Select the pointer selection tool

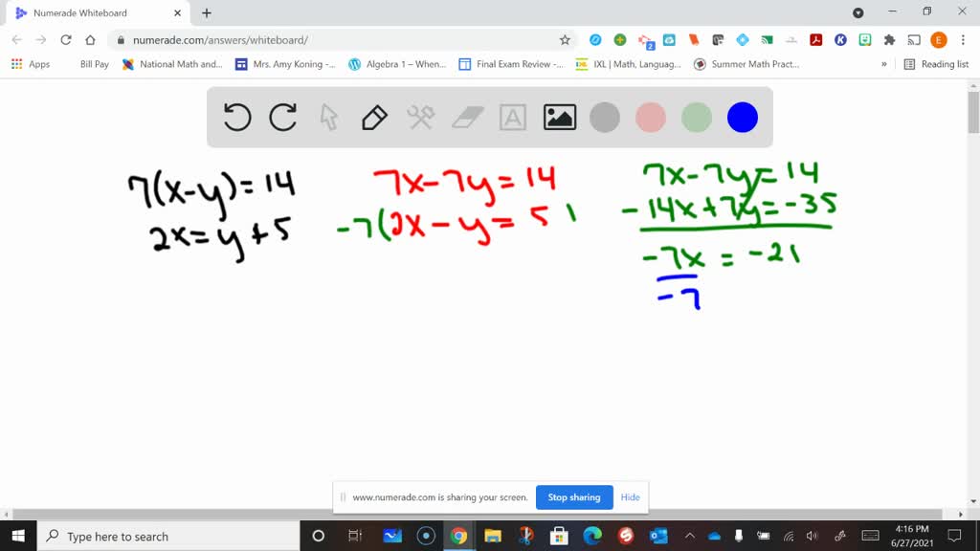328,117
